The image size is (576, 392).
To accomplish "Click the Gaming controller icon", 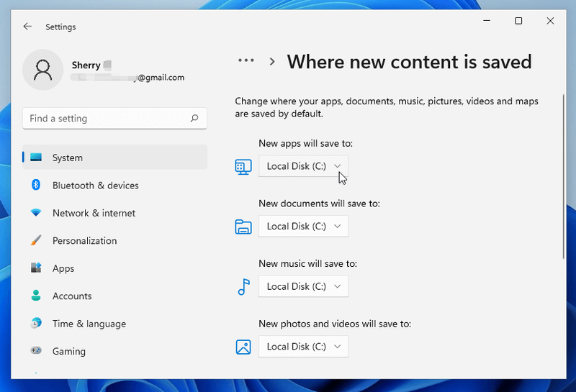I will (35, 350).
